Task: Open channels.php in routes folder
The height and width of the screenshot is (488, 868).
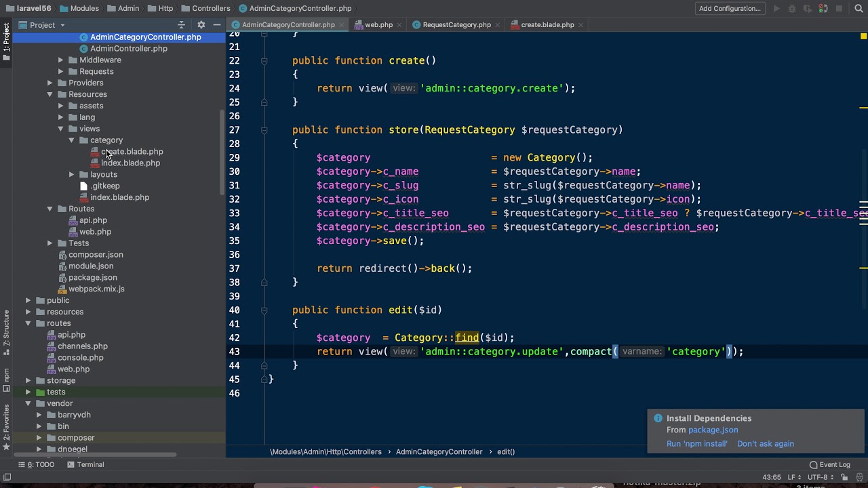Action: tap(83, 346)
